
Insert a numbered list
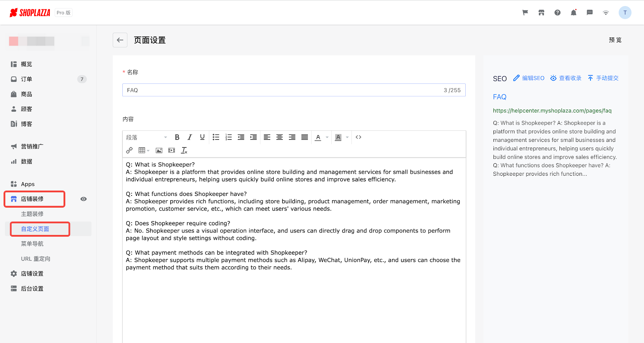pos(229,137)
